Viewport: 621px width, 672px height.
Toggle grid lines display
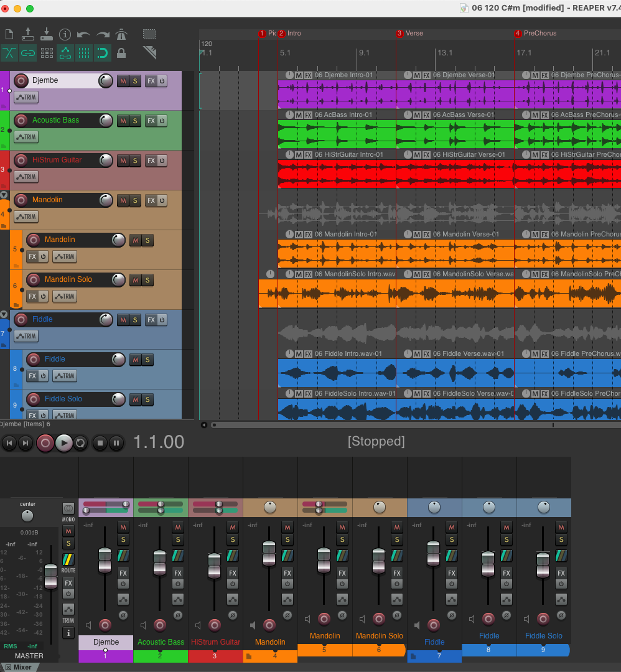coord(84,53)
